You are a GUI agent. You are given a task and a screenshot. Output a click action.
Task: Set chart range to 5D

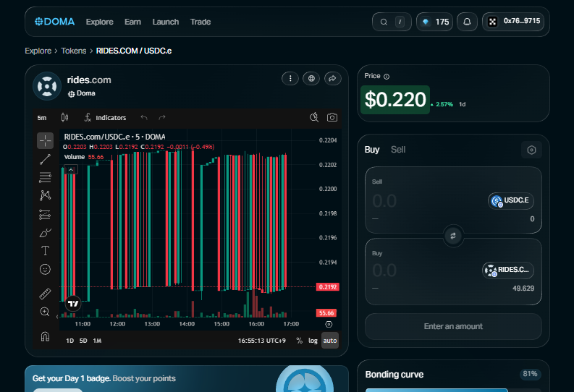coord(83,341)
